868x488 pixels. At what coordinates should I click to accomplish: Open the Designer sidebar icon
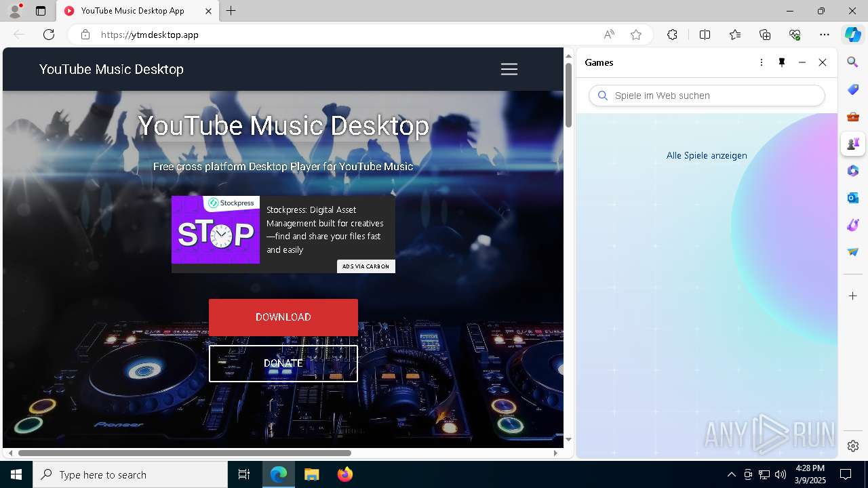click(x=853, y=225)
